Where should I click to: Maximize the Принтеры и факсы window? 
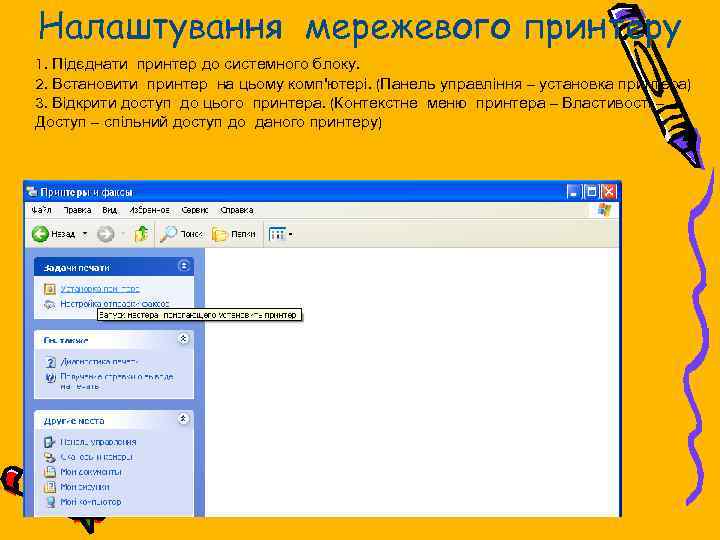point(591,191)
